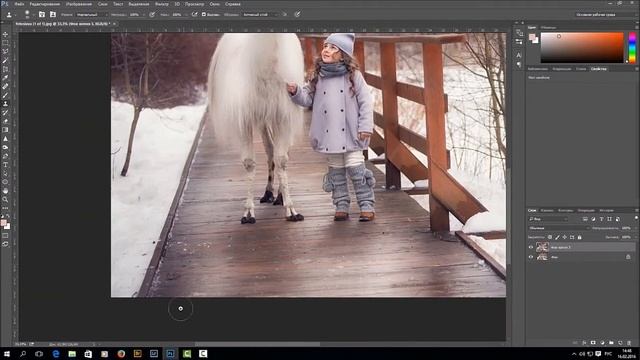Select the Rectangular Marquee tool
Image resolution: width=640 pixels, height=360 pixels.
point(5,43)
